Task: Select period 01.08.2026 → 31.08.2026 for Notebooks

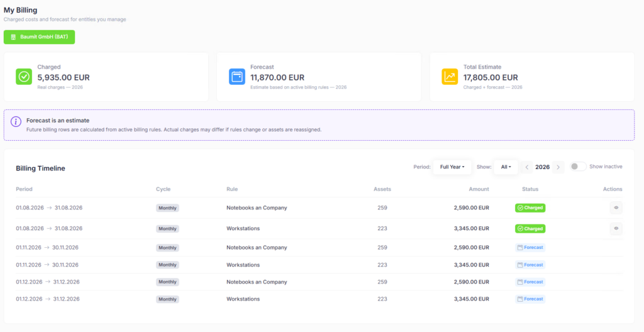Action: click(49, 207)
